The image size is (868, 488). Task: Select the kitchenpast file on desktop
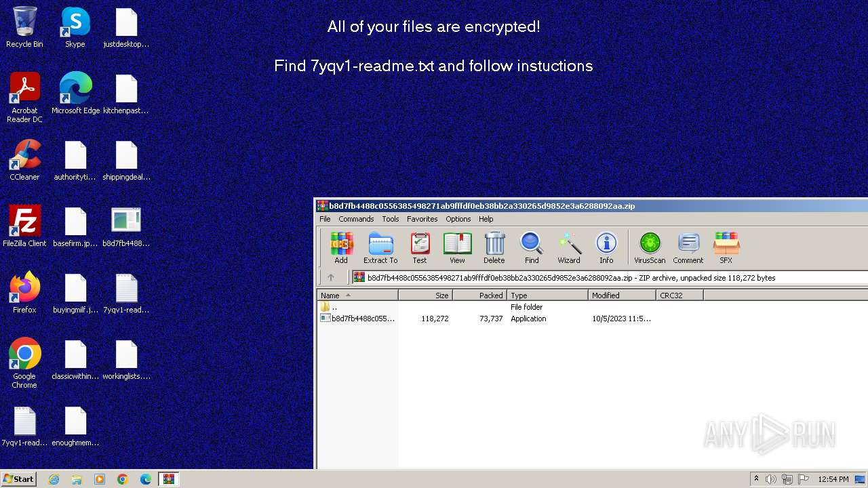coord(126,94)
